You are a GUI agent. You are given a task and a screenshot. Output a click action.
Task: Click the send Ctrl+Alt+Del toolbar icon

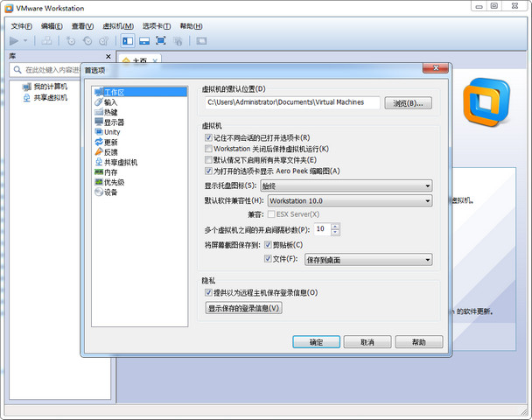47,41
